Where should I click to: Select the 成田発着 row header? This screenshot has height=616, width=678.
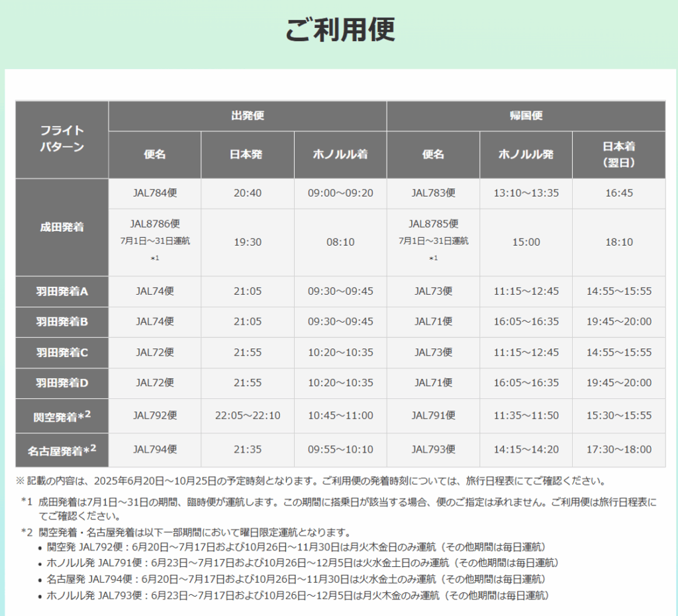(x=62, y=227)
